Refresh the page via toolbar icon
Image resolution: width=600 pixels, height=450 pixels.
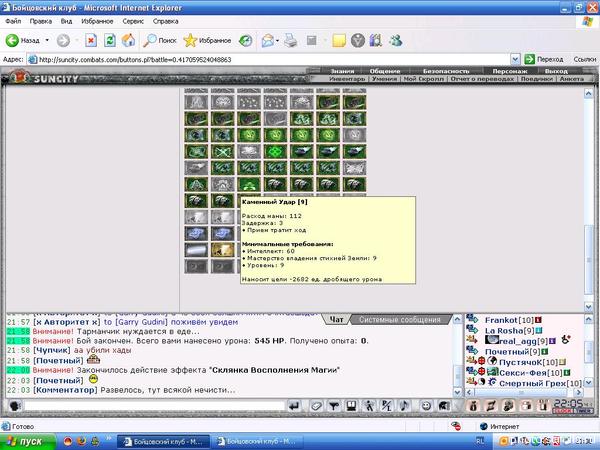(x=109, y=40)
